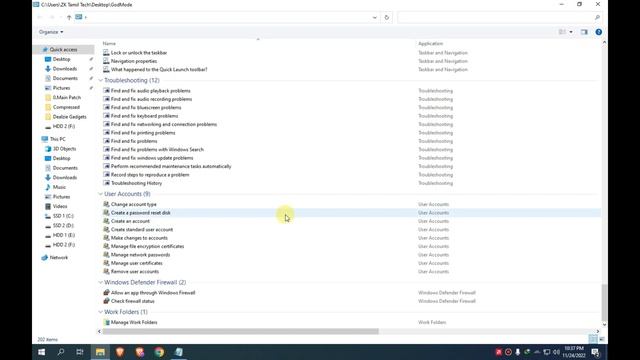Click the Find and fix audio playback problems icon
This screenshot has height=360, width=640.
pyautogui.click(x=106, y=91)
